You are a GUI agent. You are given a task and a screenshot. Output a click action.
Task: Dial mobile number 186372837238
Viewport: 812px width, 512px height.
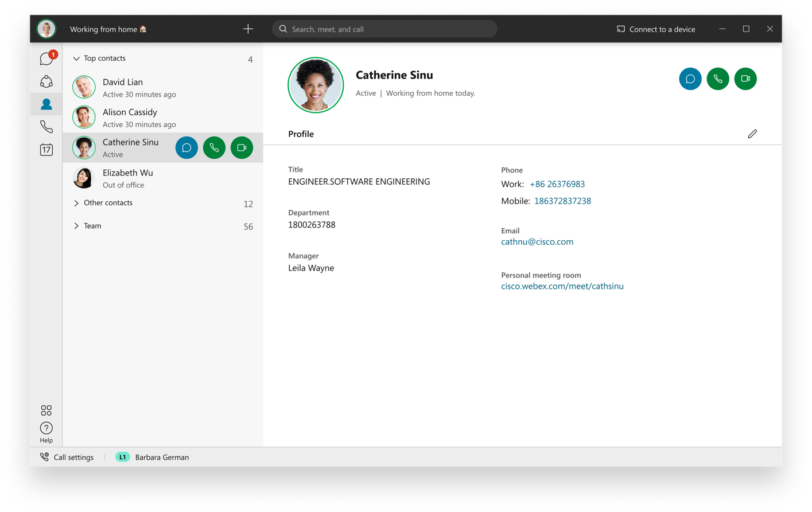pyautogui.click(x=562, y=201)
